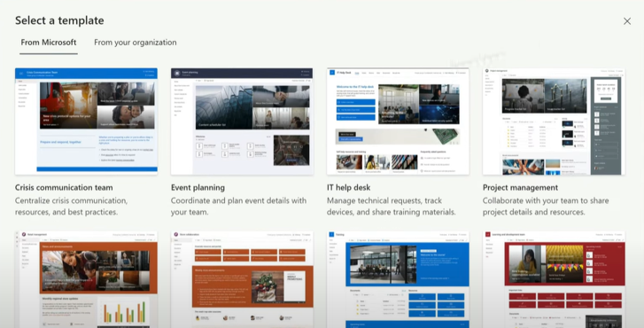Select the Learning and development team thumbnail
Screen dimensions: 644x328
pos(554,279)
